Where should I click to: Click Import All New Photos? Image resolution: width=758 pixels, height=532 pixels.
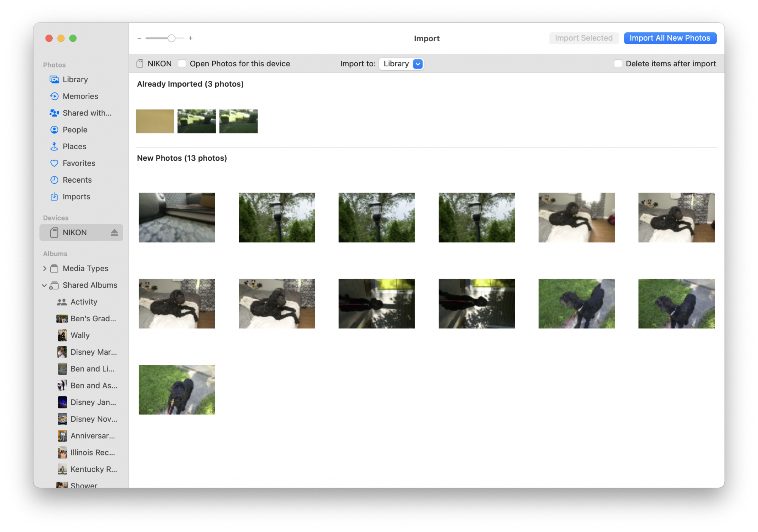pos(670,38)
